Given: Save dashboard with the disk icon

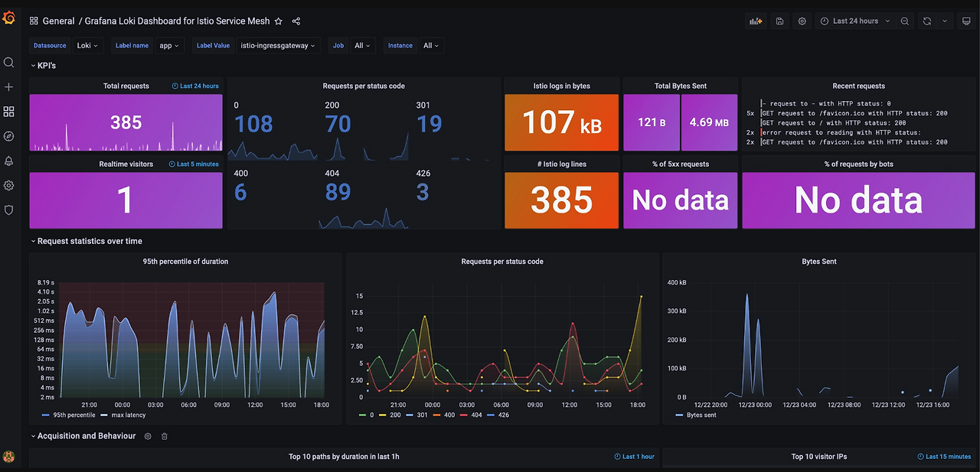Looking at the screenshot, I should coord(779,21).
